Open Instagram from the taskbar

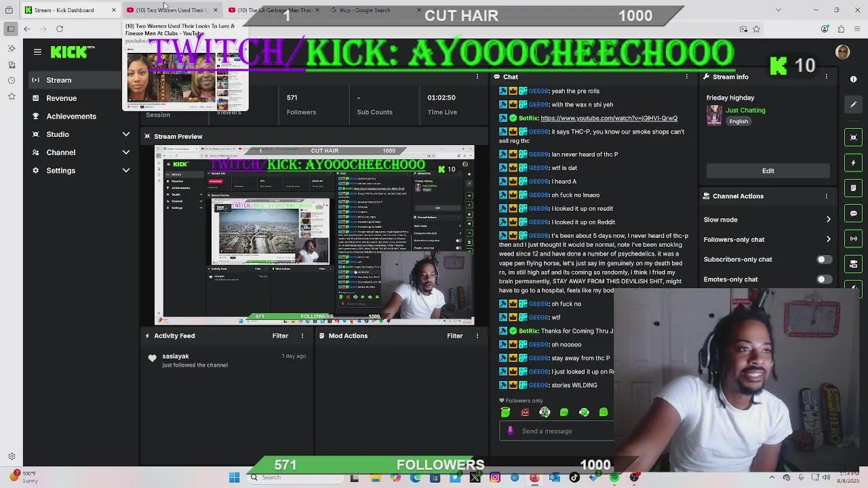click(x=495, y=477)
